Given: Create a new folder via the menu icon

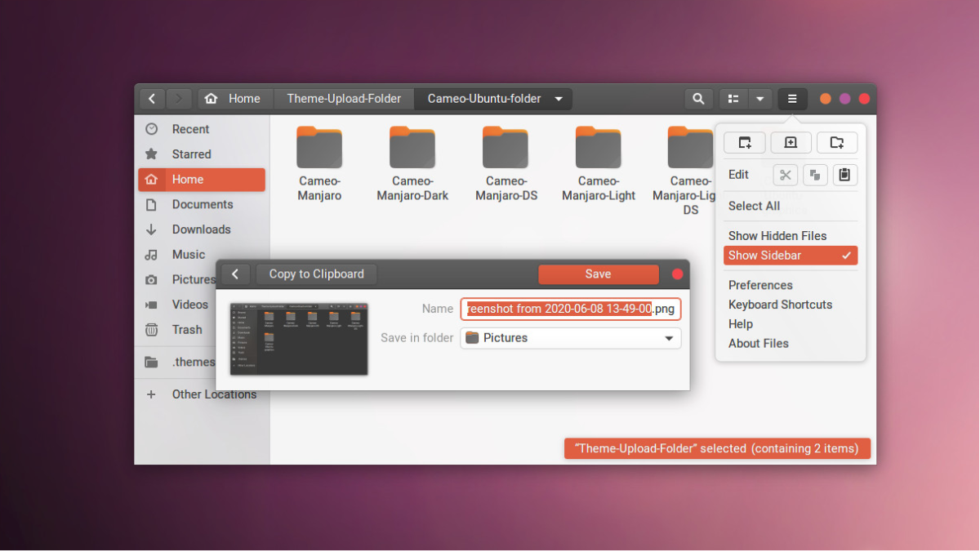Looking at the screenshot, I should coord(837,142).
